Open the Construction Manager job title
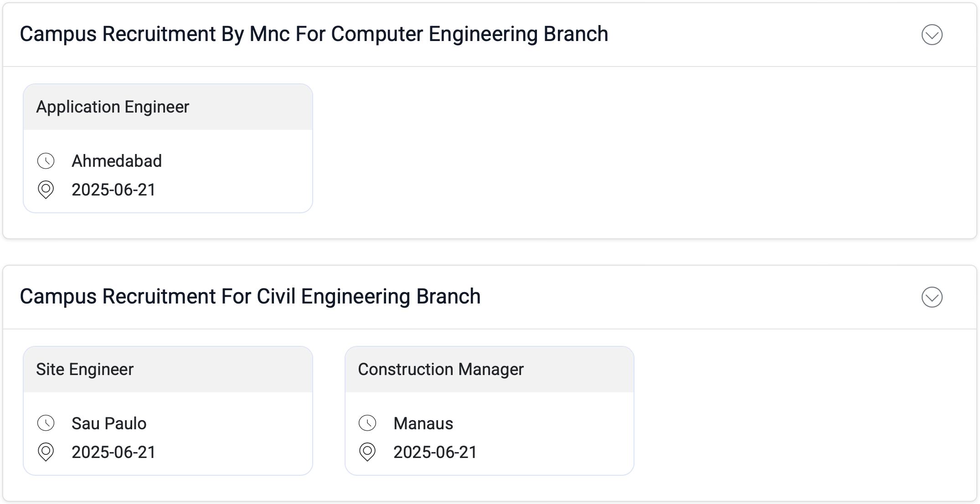The width and height of the screenshot is (980, 504). (x=441, y=370)
